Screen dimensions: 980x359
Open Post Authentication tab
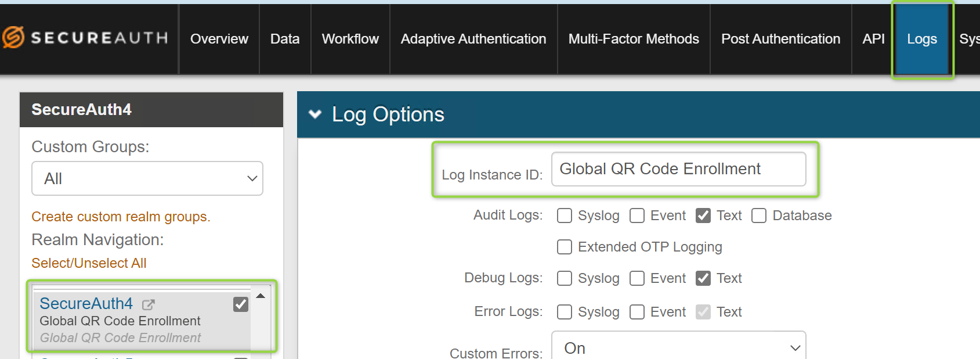pos(781,39)
